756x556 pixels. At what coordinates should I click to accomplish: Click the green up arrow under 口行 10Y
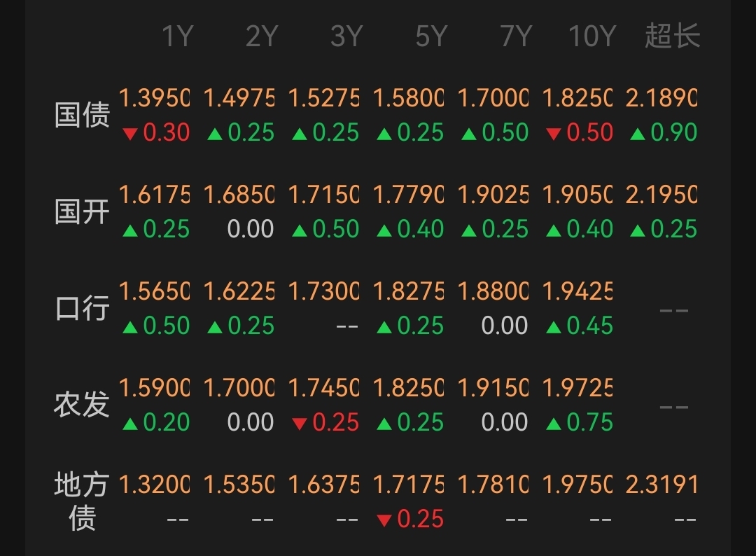pyautogui.click(x=554, y=326)
